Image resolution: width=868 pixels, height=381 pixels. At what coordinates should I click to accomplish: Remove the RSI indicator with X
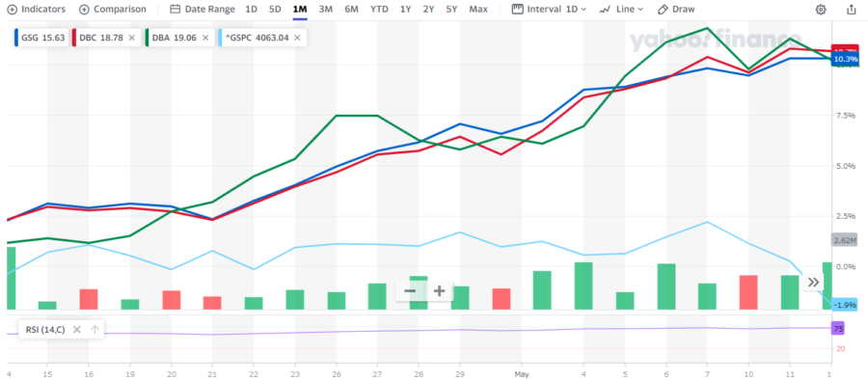tap(77, 330)
